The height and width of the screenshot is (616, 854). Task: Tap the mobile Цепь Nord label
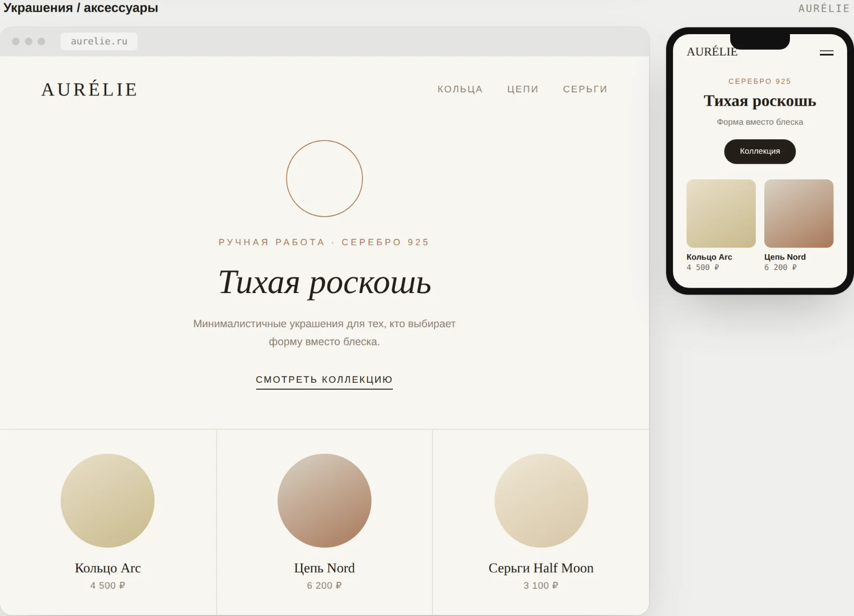click(x=785, y=257)
